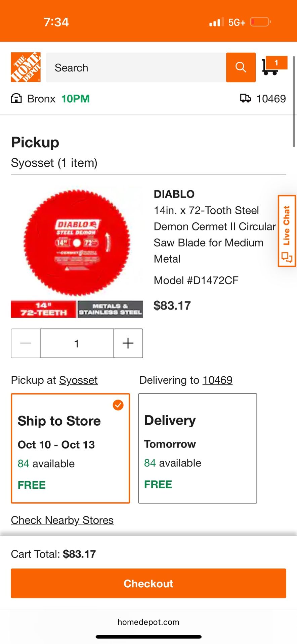
Task: Edit the quantity number field
Action: (x=77, y=343)
